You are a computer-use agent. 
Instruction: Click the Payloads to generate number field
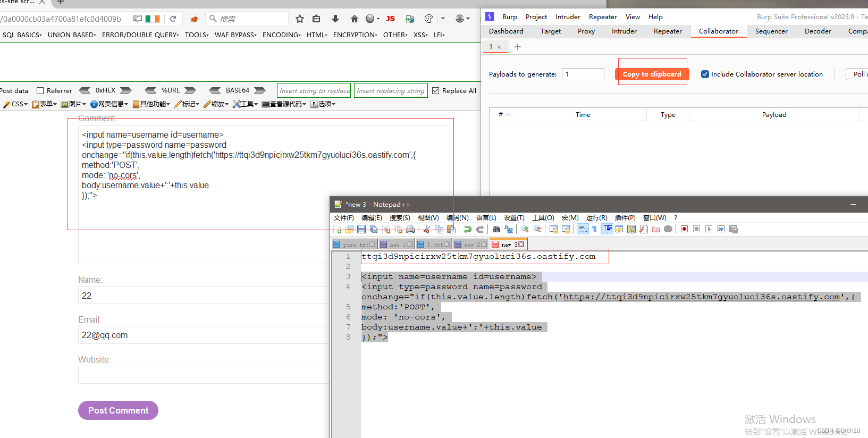(583, 74)
